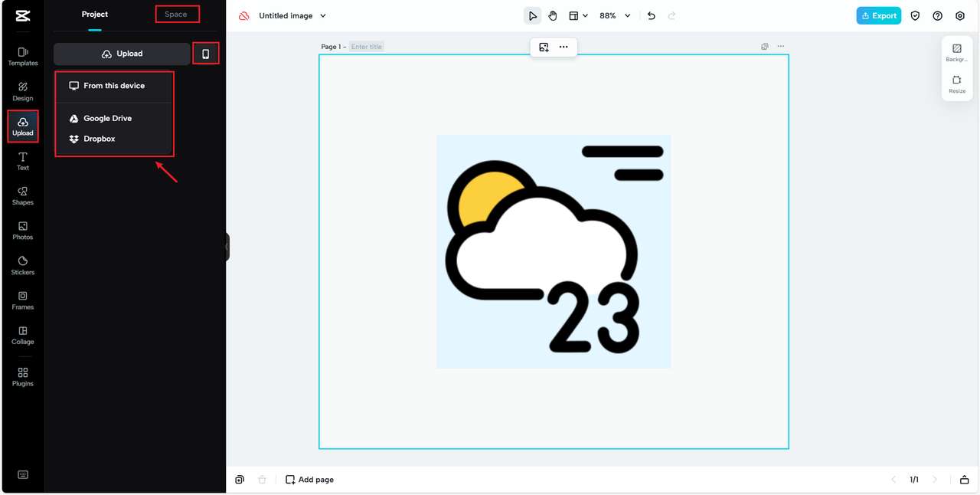This screenshot has width=980, height=495.
Task: Open the help question mark icon
Action: (x=937, y=15)
